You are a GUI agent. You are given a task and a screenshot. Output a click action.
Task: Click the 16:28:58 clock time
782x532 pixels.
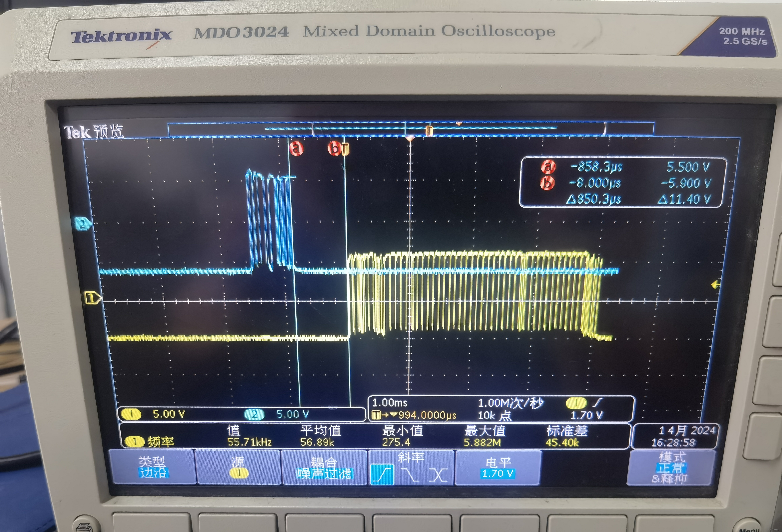(673, 443)
